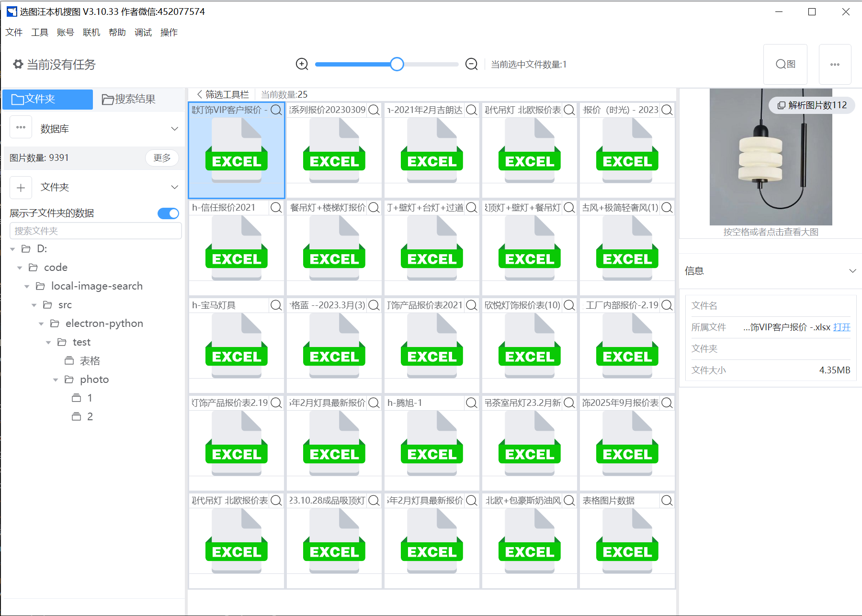Toggle 展示子文件夹的数据 switch
862x616 pixels.
pos(168,213)
